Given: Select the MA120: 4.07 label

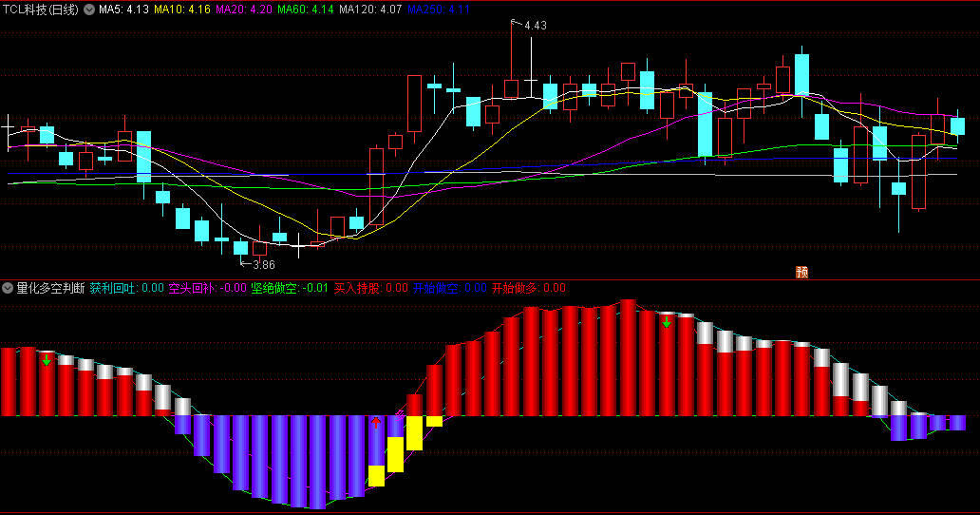Looking at the screenshot, I should 370,10.
